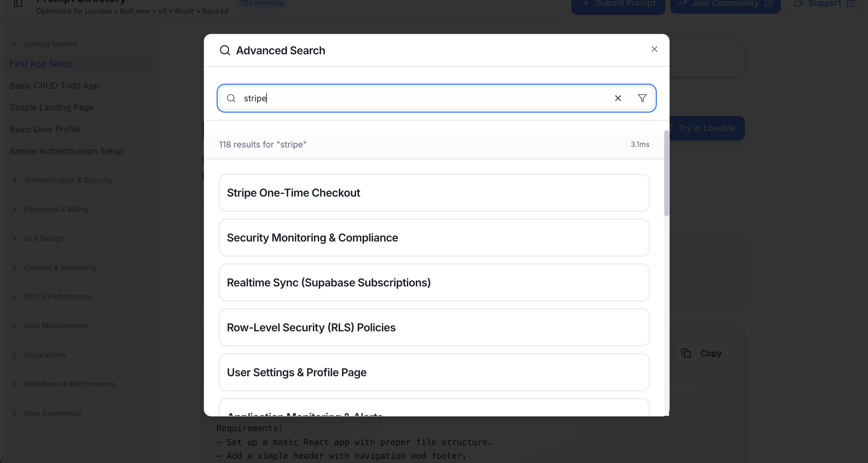Expand Payments & Billing section
The height and width of the screenshot is (463, 868).
pyautogui.click(x=50, y=209)
